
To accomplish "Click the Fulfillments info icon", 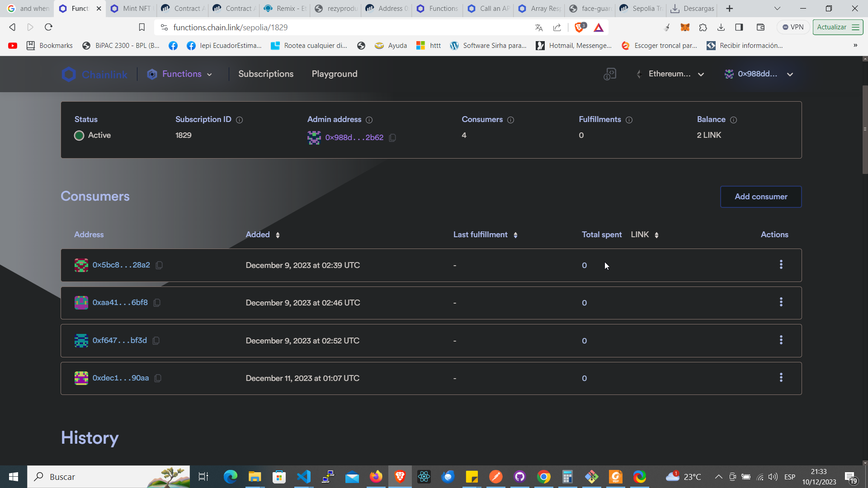I will (x=629, y=120).
